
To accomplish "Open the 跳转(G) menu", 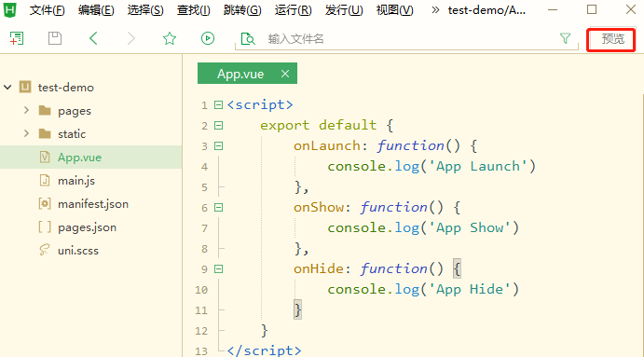I will 242,10.
